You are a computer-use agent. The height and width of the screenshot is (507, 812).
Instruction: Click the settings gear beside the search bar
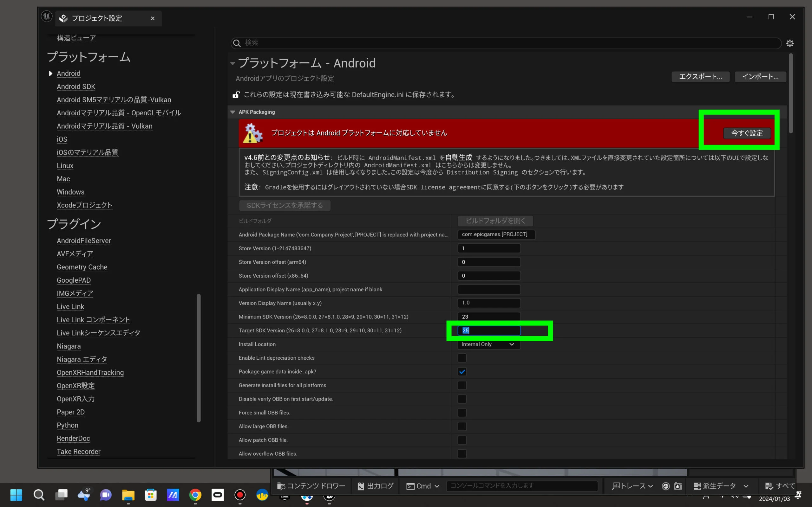[789, 43]
